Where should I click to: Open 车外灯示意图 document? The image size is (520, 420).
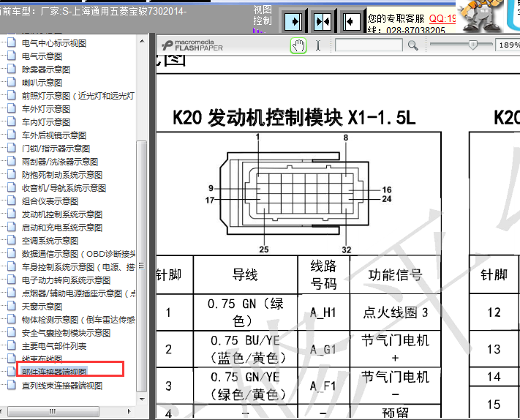[46, 109]
